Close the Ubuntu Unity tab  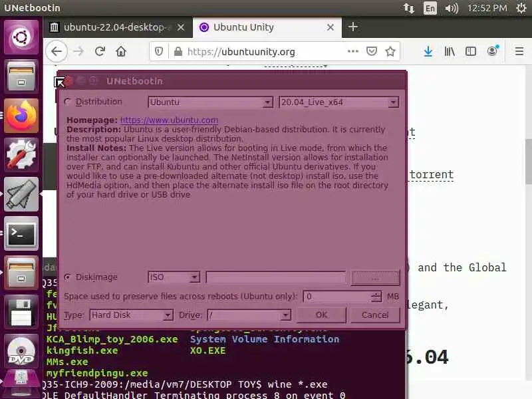(331, 27)
